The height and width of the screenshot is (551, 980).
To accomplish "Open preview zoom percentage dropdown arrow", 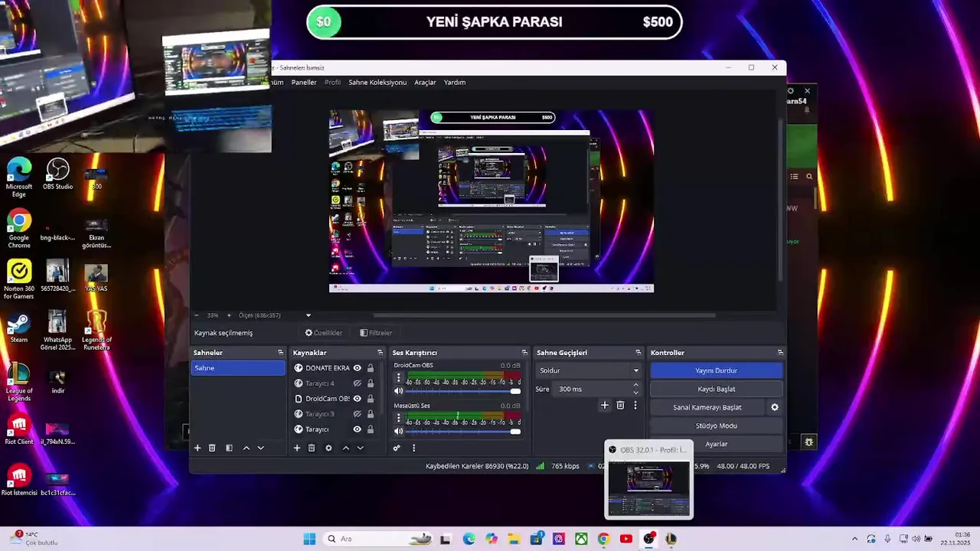I will click(309, 315).
